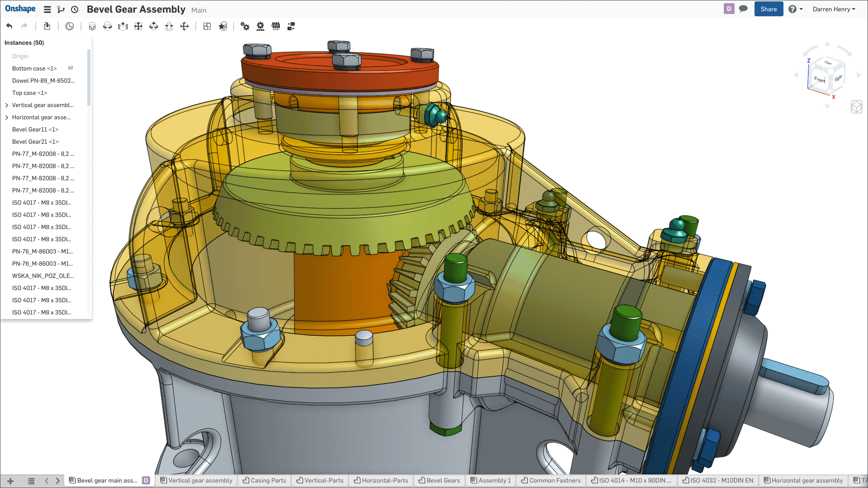Image resolution: width=868 pixels, height=488 pixels.
Task: Switch to the Casing Parts tab
Action: (265, 480)
